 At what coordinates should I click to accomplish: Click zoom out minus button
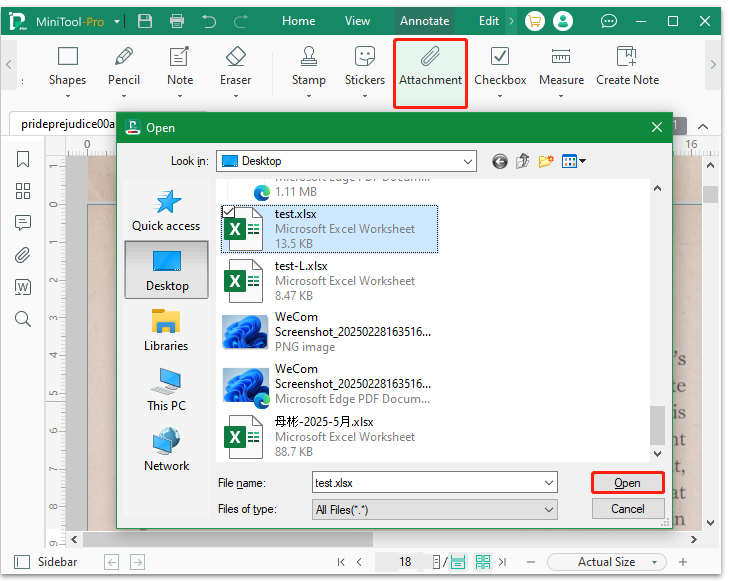click(x=531, y=562)
